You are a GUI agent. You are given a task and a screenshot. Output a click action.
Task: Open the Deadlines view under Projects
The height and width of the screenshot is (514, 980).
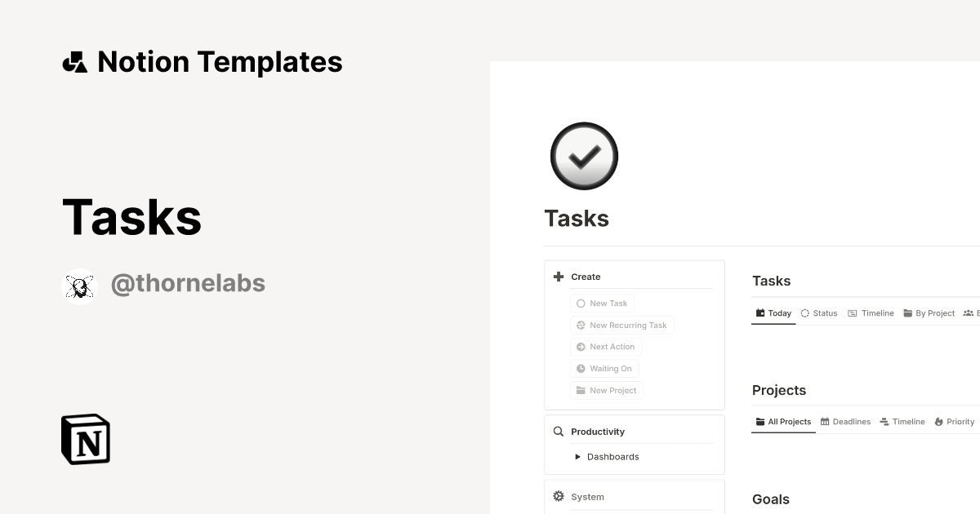[846, 421]
